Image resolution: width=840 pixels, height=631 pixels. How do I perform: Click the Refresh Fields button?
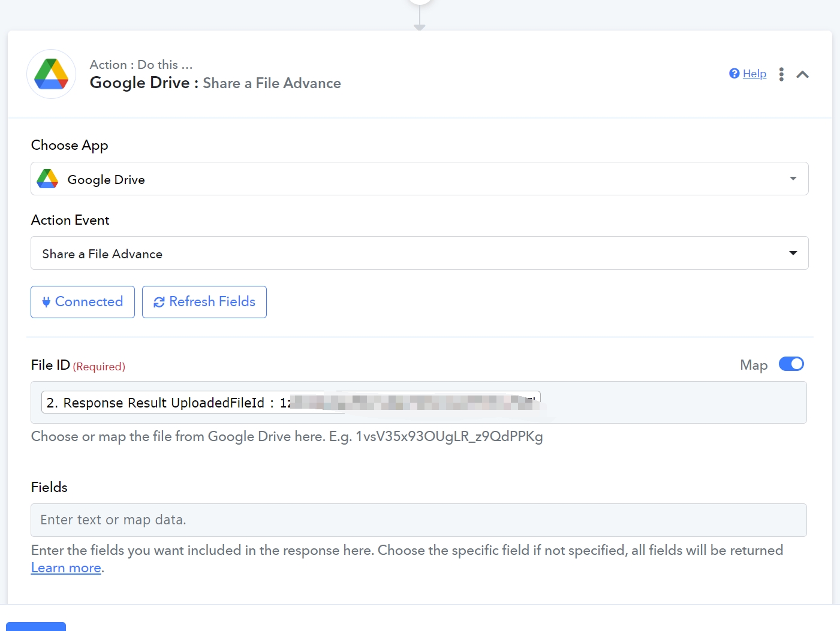click(x=204, y=302)
